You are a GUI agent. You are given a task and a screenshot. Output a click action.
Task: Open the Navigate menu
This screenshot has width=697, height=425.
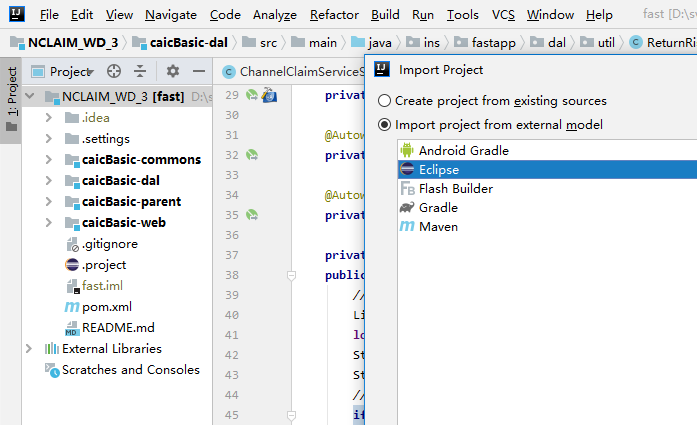coord(171,15)
